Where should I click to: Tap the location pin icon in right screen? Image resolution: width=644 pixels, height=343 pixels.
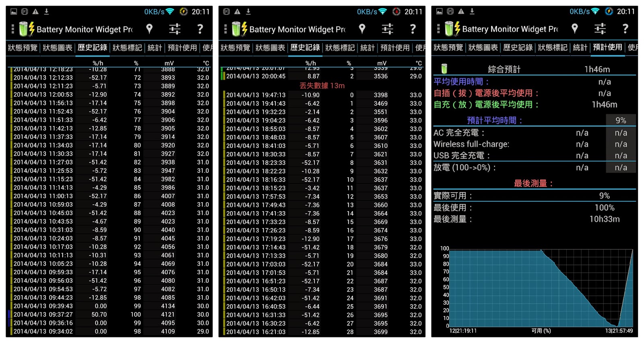click(x=575, y=28)
